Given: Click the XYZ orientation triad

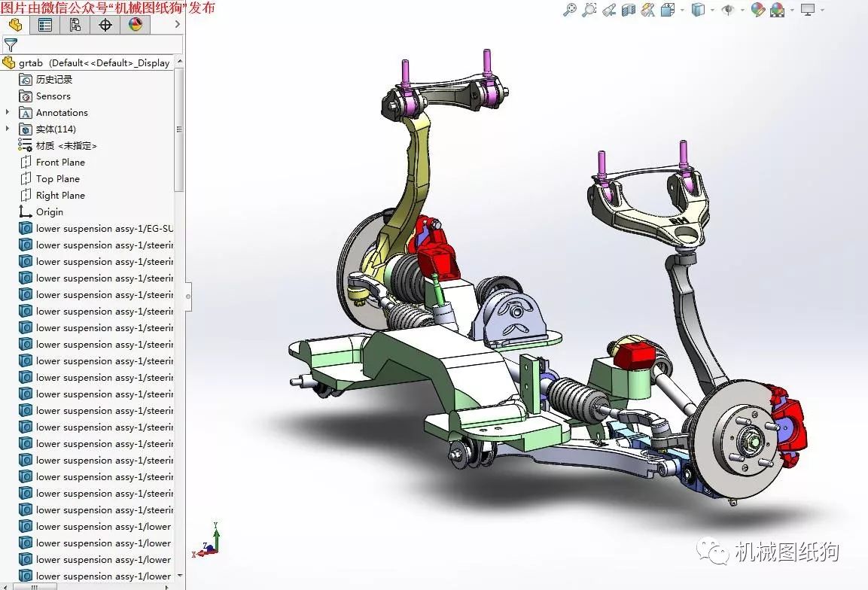Looking at the screenshot, I should click(206, 540).
